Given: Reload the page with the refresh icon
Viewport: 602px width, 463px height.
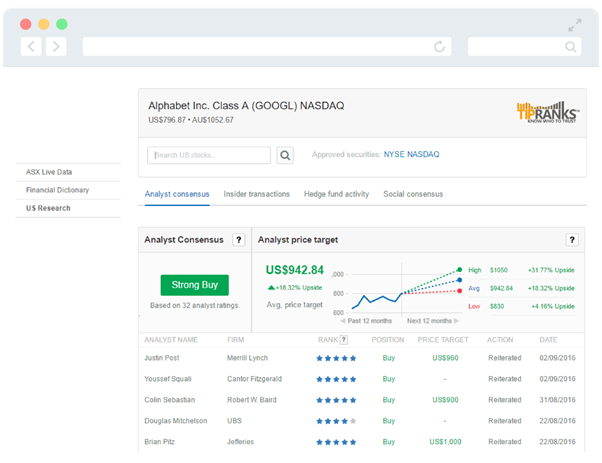Looking at the screenshot, I should (x=439, y=46).
